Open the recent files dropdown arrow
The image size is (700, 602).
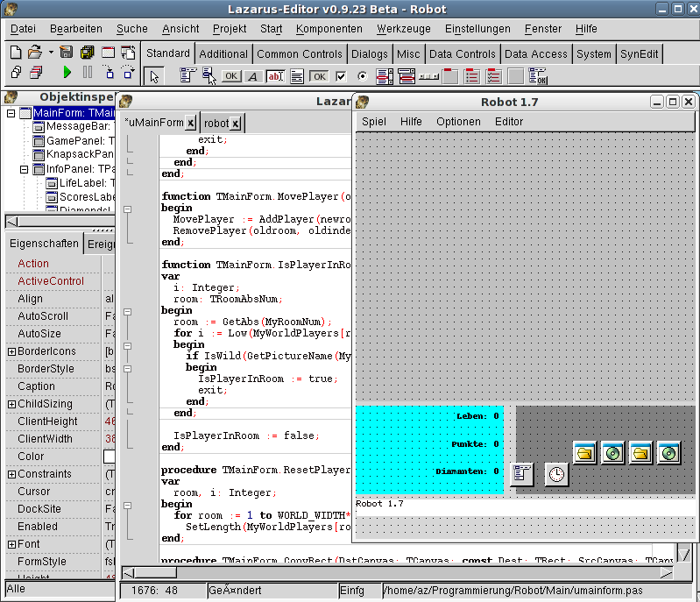click(x=51, y=53)
